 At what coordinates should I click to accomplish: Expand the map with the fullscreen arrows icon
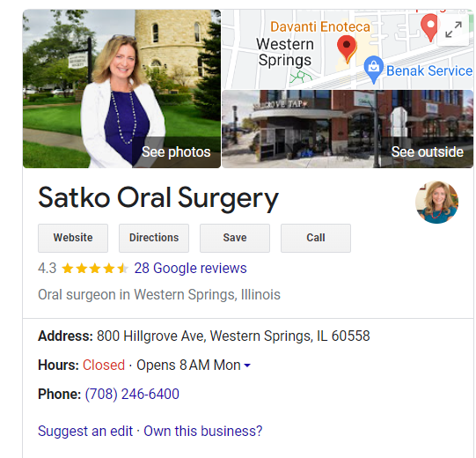[x=453, y=29]
